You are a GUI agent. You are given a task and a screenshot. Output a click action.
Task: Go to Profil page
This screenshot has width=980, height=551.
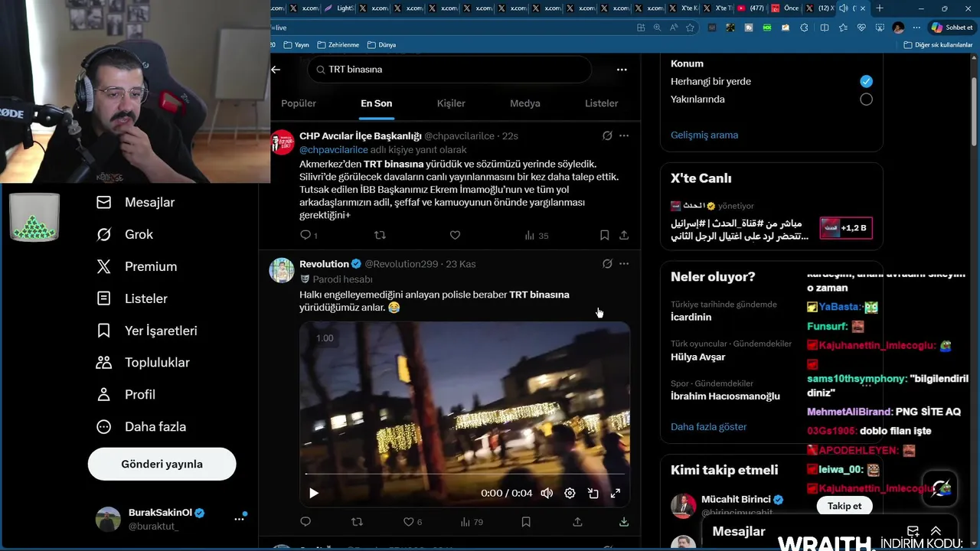[126, 394]
